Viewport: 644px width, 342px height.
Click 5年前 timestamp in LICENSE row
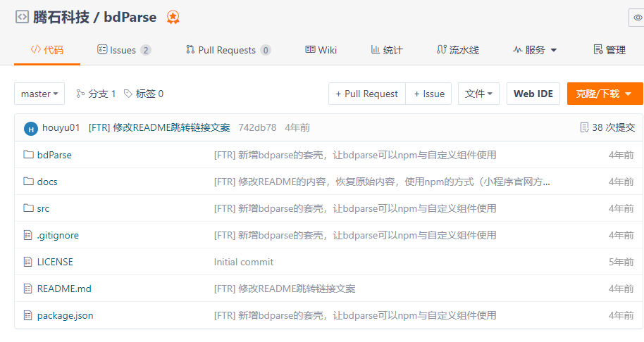click(x=621, y=262)
